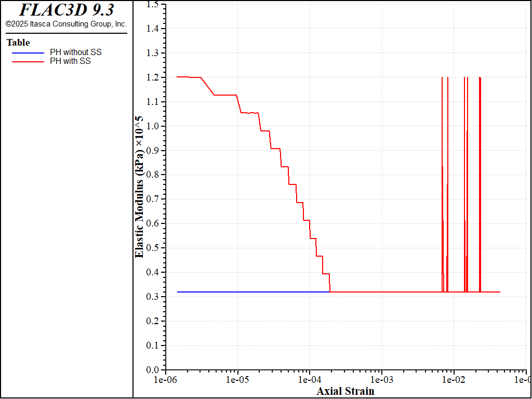Select the Itasca Consulting Group copyright line
The width and height of the screenshot is (532, 399).
point(66,24)
